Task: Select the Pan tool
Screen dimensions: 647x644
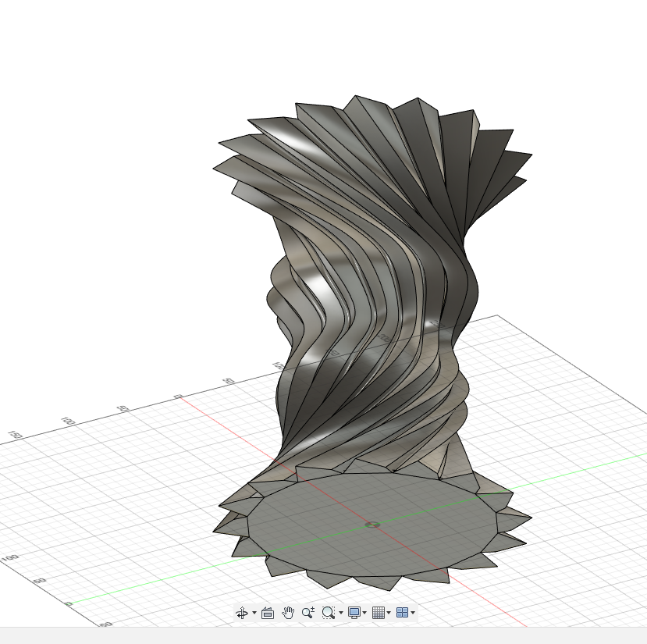Action: pos(287,614)
